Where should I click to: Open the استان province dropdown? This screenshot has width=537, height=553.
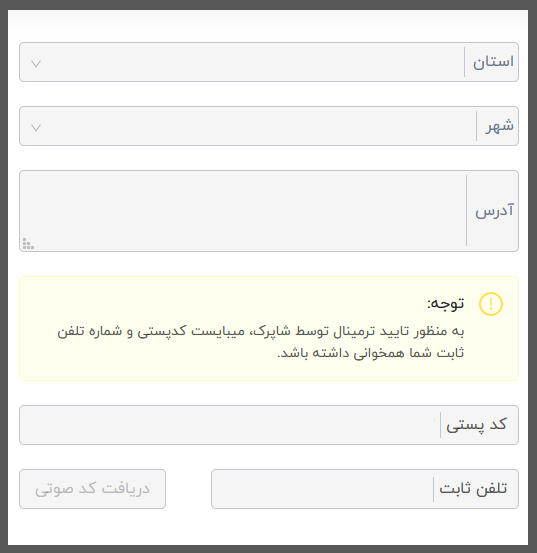[269, 62]
